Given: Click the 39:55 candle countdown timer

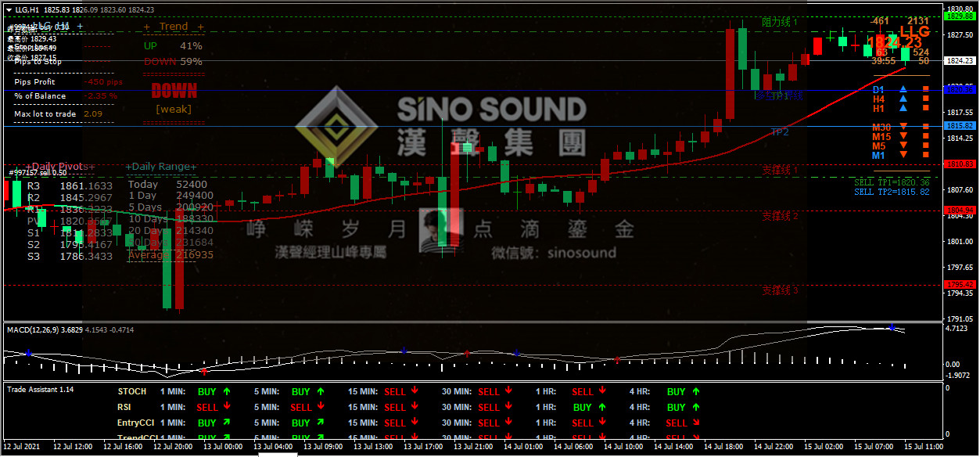Looking at the screenshot, I should [x=884, y=60].
